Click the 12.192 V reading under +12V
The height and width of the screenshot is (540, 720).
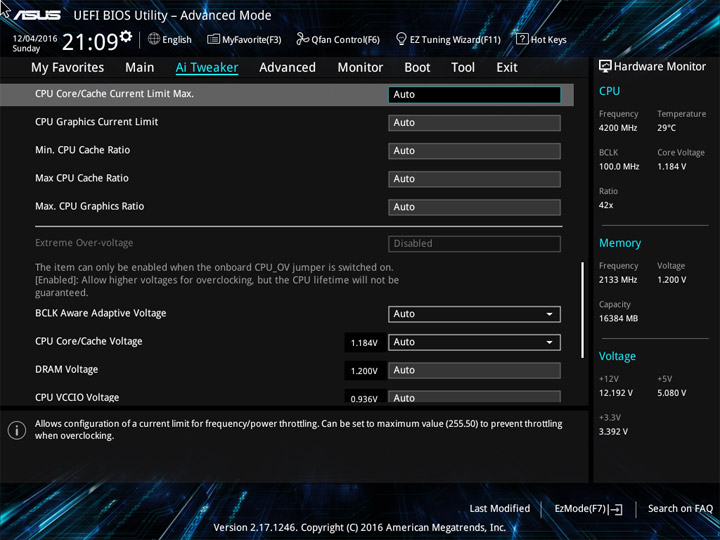616,393
